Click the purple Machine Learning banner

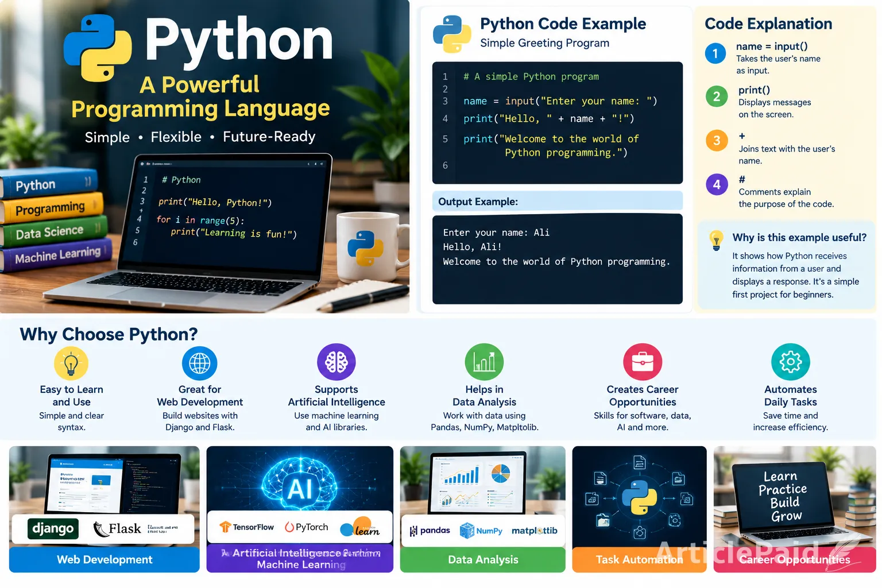click(x=300, y=558)
